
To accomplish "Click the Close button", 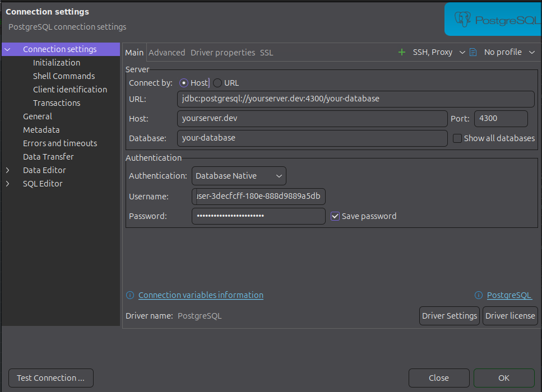I will coord(439,378).
